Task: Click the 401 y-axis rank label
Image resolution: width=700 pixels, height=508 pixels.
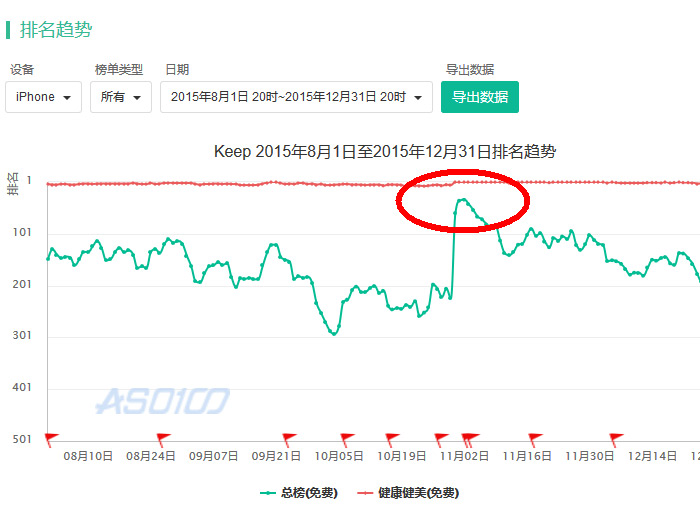Action: pyautogui.click(x=22, y=387)
